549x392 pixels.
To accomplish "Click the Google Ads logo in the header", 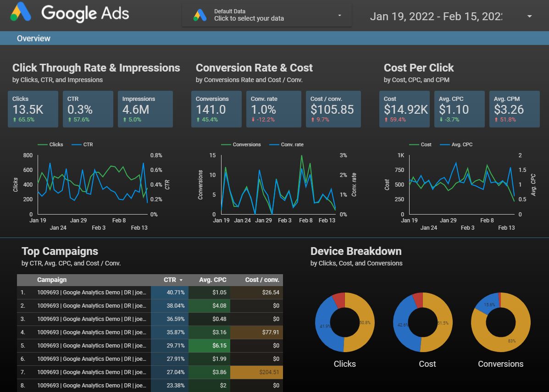I will (70, 13).
